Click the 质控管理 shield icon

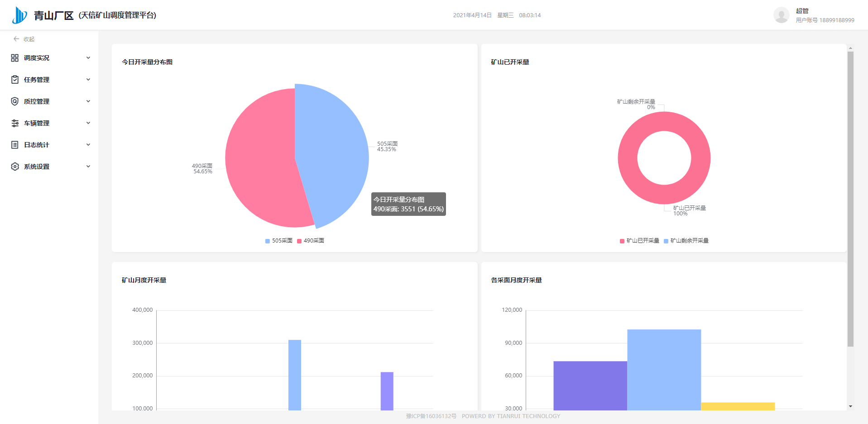pyautogui.click(x=15, y=101)
